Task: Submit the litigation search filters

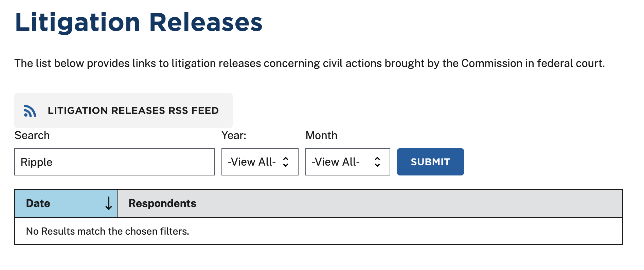Action: pyautogui.click(x=430, y=162)
